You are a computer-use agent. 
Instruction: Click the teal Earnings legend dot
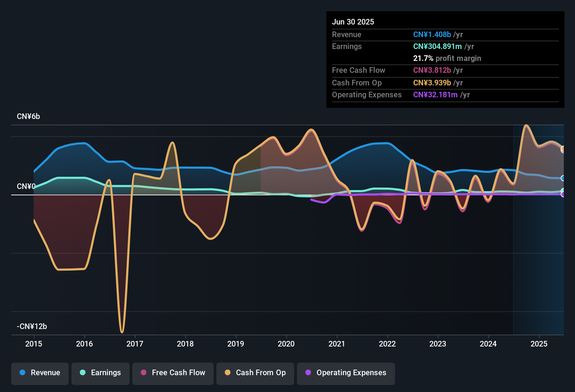pos(82,373)
